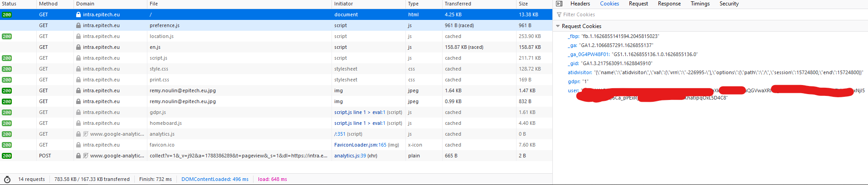This screenshot has width=868, height=185.
Task: Follow the FaviconLoader.jsm:165 initiator link
Action: (x=360, y=145)
